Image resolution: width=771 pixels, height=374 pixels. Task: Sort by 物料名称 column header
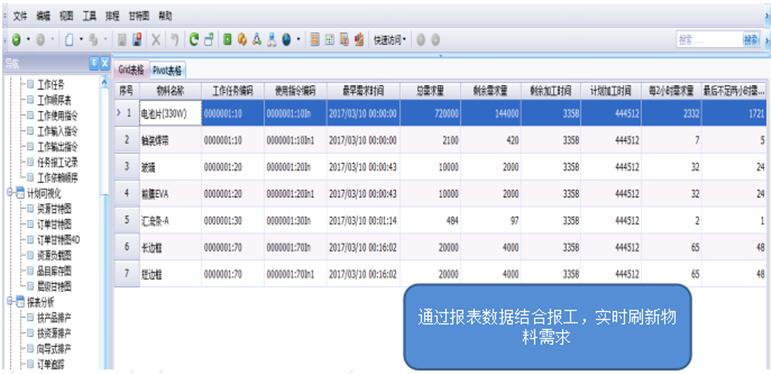pos(171,91)
